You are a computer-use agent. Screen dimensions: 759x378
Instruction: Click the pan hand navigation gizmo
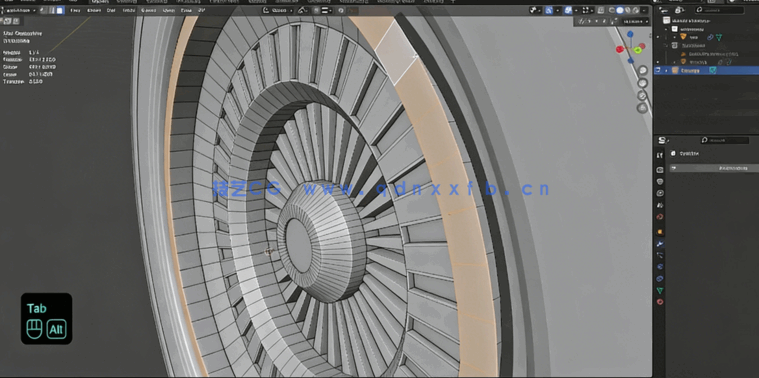[x=642, y=83]
